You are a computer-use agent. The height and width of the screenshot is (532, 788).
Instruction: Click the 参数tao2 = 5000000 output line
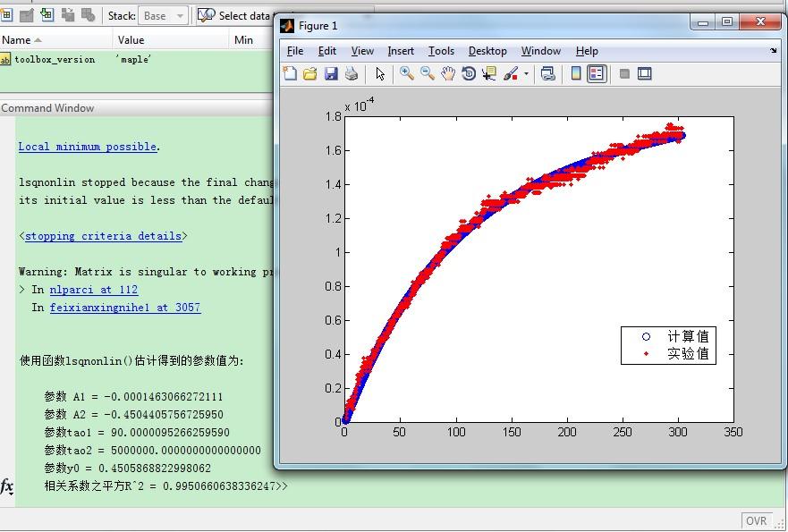pyautogui.click(x=152, y=450)
